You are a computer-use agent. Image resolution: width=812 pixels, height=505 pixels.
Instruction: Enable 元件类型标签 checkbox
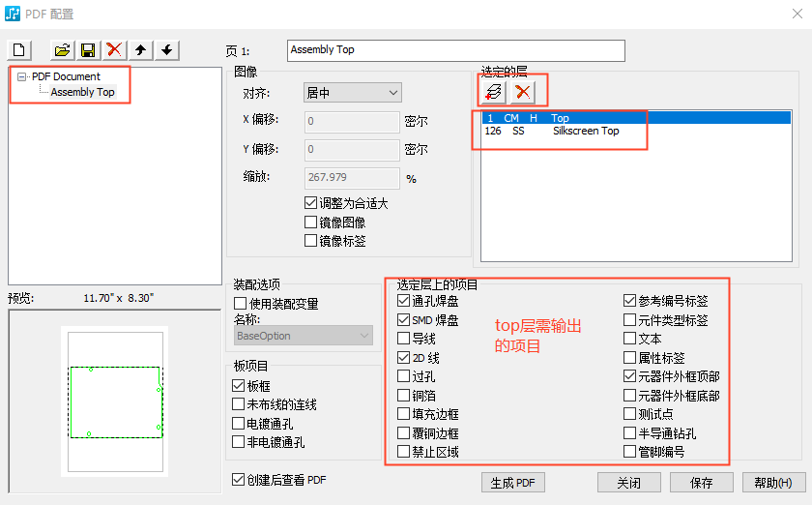(629, 320)
